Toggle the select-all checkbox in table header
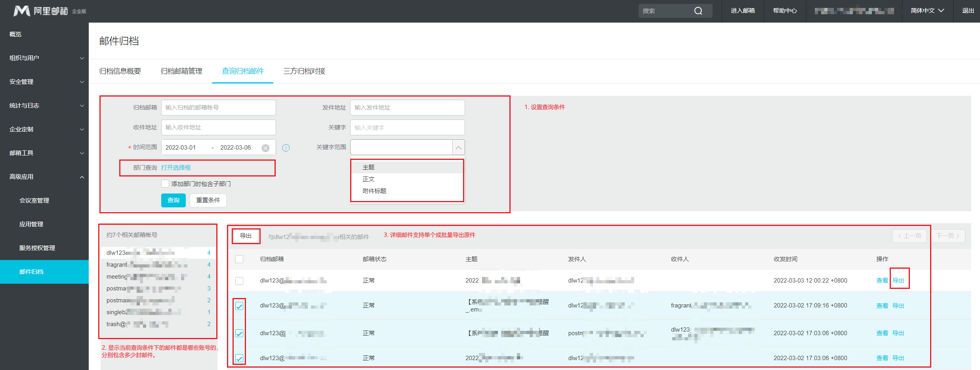Viewport: 980px width, 370px height. (239, 259)
